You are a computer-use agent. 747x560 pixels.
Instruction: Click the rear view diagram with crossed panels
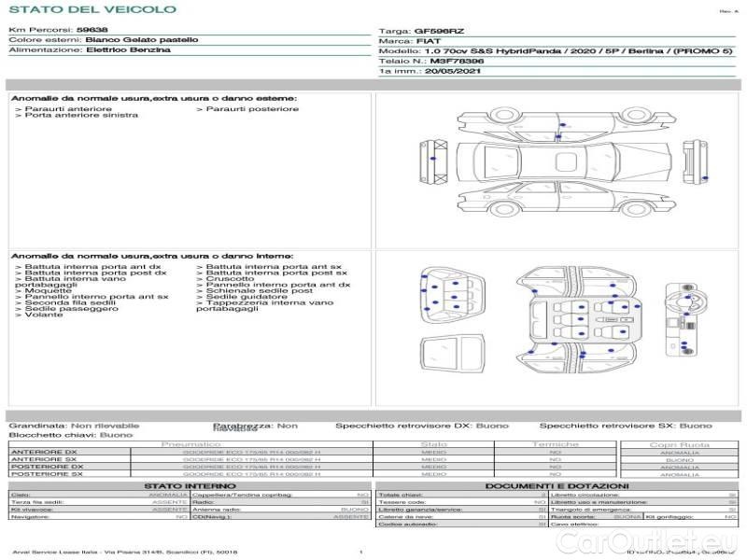pos(691,161)
